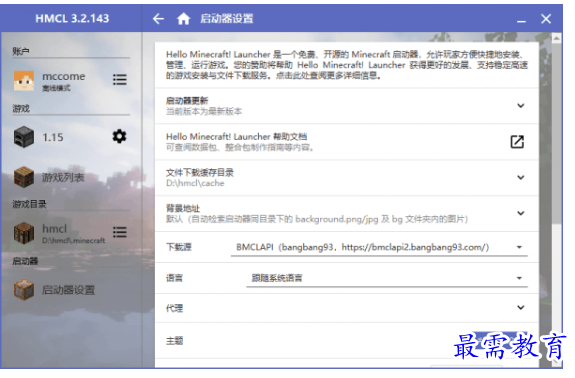
Task: Open help docs external link icon
Action: point(517,142)
